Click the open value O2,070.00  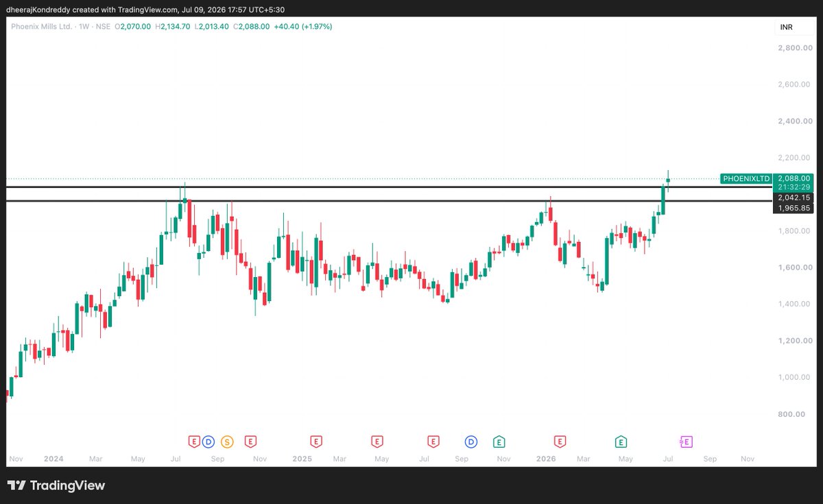[x=134, y=26]
